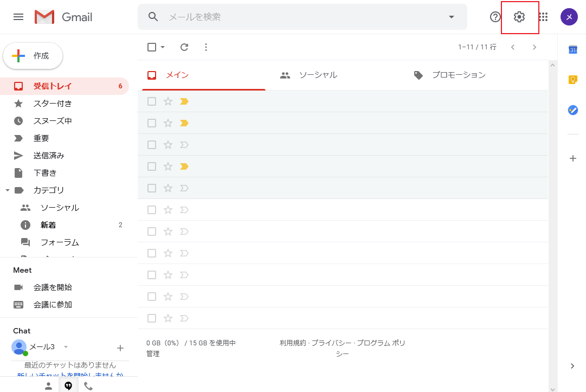Open Google Tasks in side panel
The image size is (586, 392).
tap(572, 110)
